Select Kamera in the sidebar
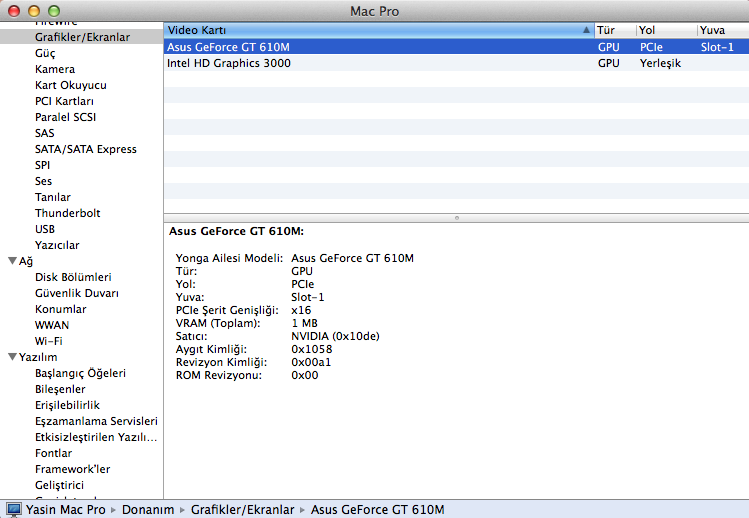The height and width of the screenshot is (518, 749). point(55,69)
